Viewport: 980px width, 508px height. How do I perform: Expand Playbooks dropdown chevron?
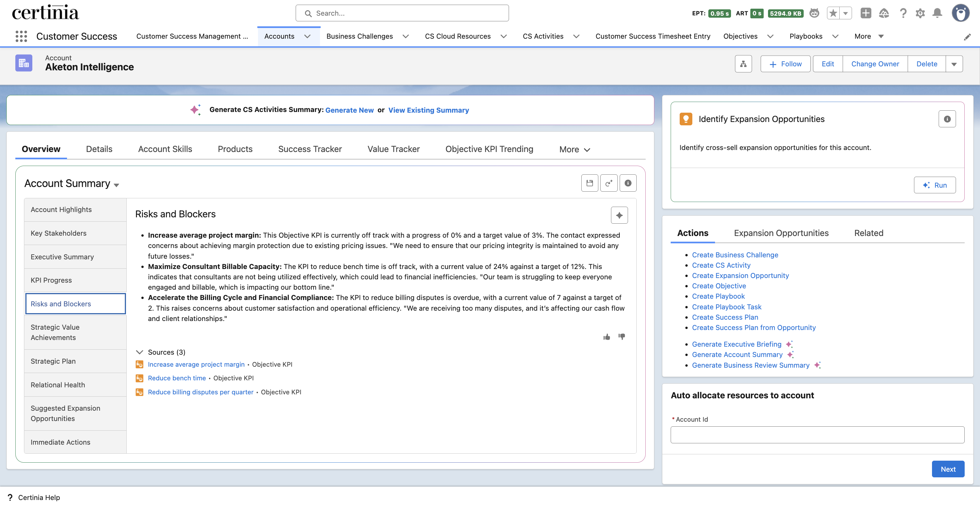[x=835, y=37]
